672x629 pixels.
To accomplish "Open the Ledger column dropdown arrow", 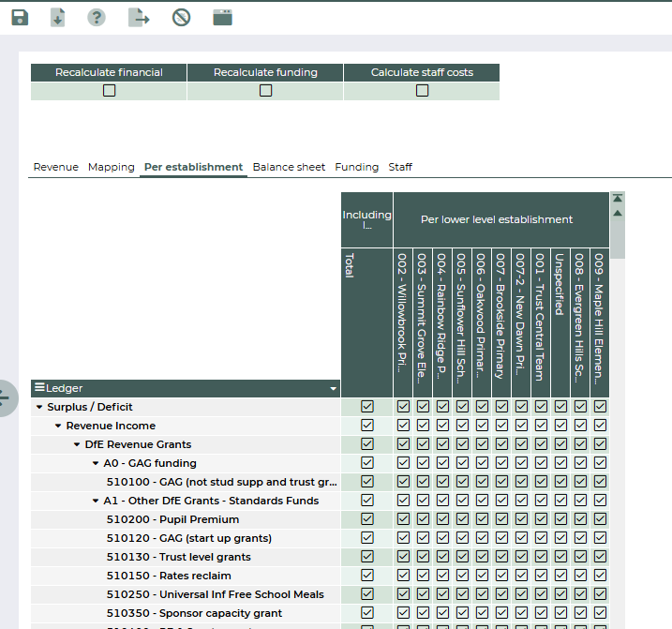I will pyautogui.click(x=332, y=389).
